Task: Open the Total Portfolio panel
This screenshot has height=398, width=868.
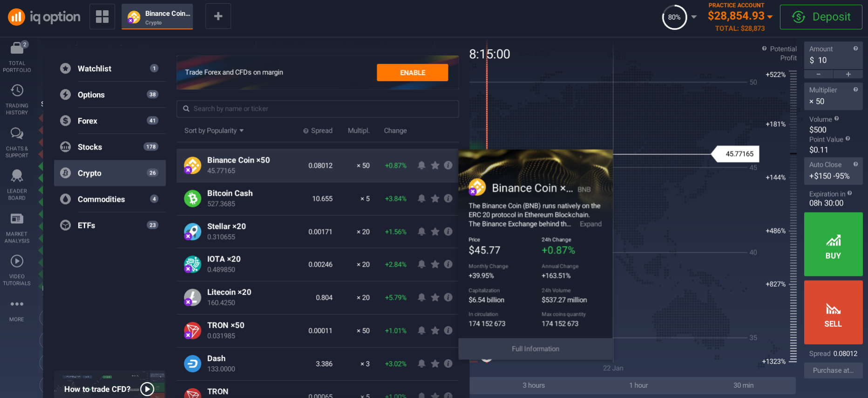Action: 17,57
